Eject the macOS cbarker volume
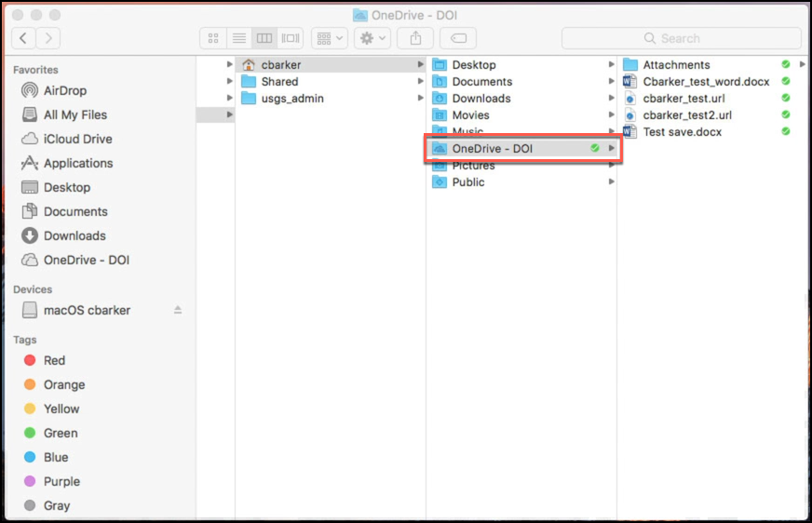 178,310
